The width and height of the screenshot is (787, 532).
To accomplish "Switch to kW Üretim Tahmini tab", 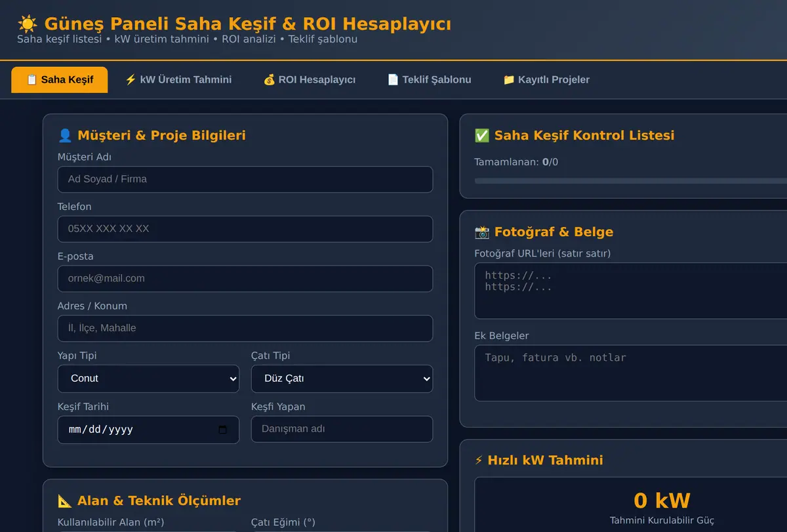I will point(178,79).
